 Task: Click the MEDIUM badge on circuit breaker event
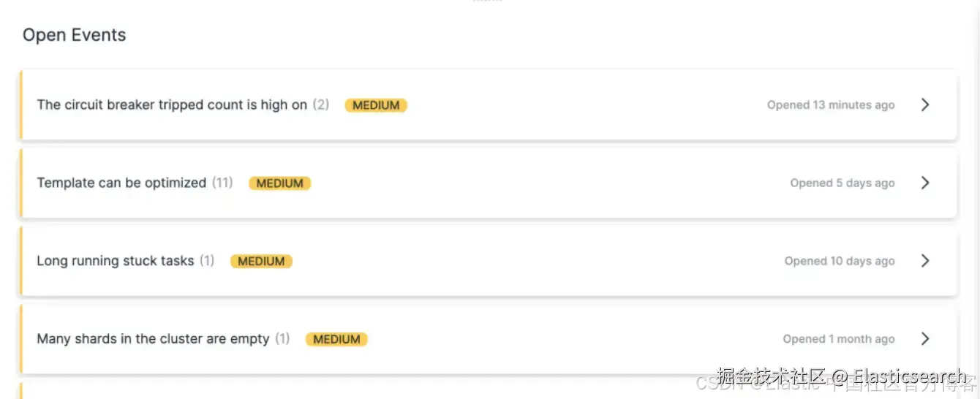tap(376, 105)
